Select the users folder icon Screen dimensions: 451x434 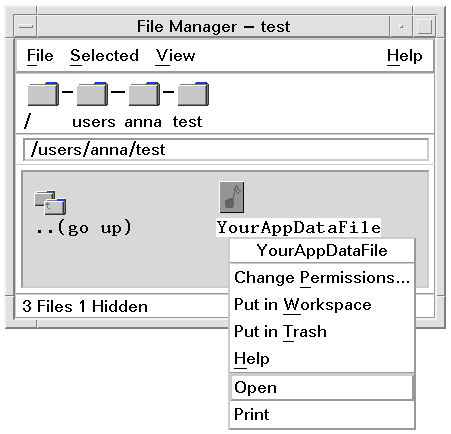(92, 94)
